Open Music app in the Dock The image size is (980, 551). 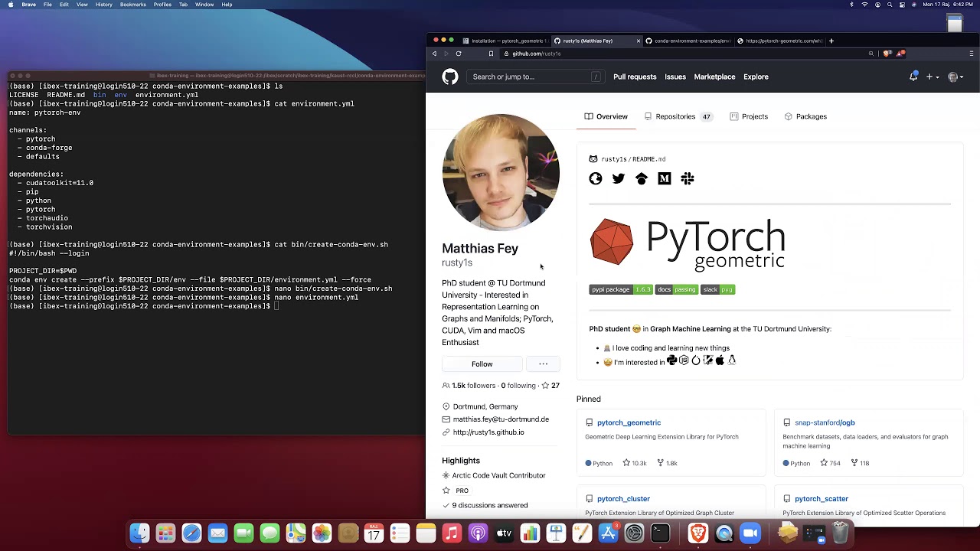452,533
